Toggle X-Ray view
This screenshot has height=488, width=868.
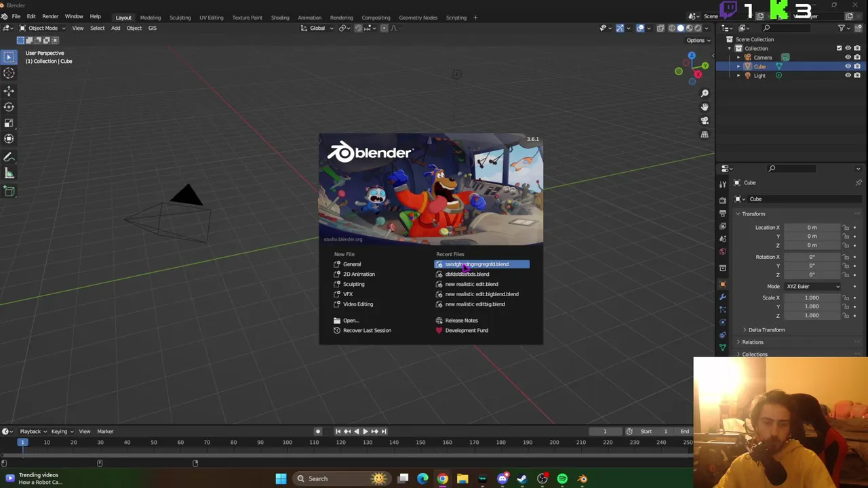tap(660, 28)
